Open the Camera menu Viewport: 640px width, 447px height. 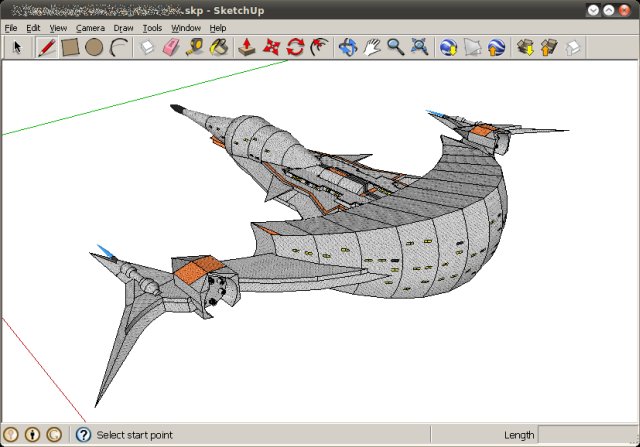click(x=90, y=28)
